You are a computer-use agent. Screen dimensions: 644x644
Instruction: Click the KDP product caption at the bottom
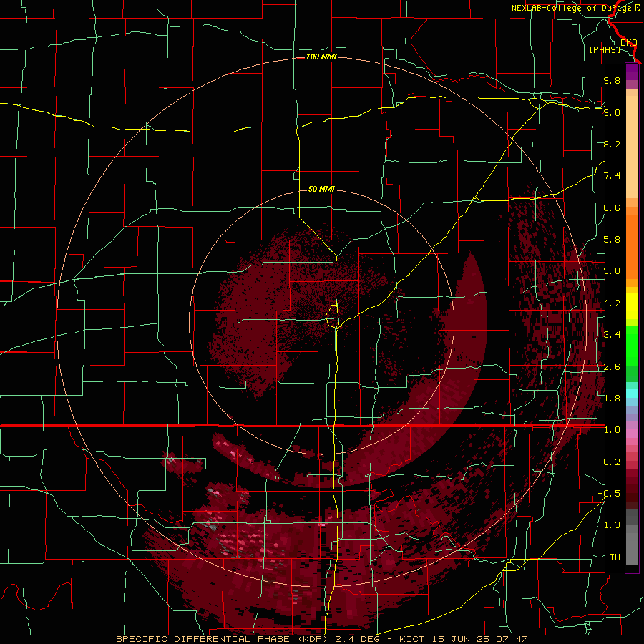(321, 639)
